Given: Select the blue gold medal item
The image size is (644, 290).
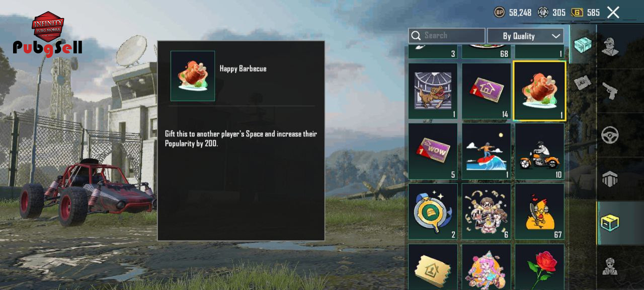Looking at the screenshot, I should click(x=433, y=211).
